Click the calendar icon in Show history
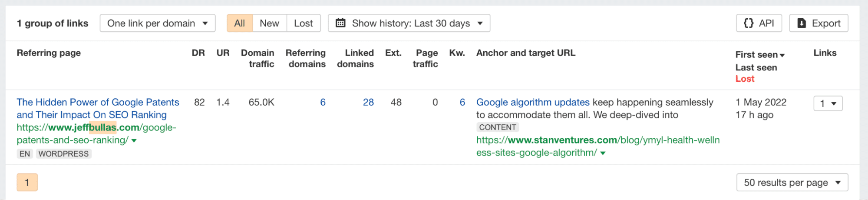Viewport: 868px width, 200px height. 341,23
